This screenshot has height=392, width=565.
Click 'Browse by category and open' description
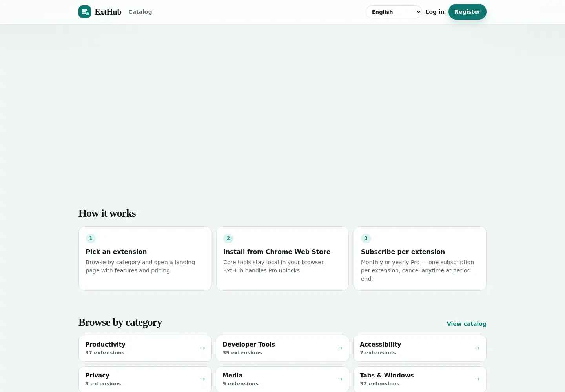click(140, 266)
